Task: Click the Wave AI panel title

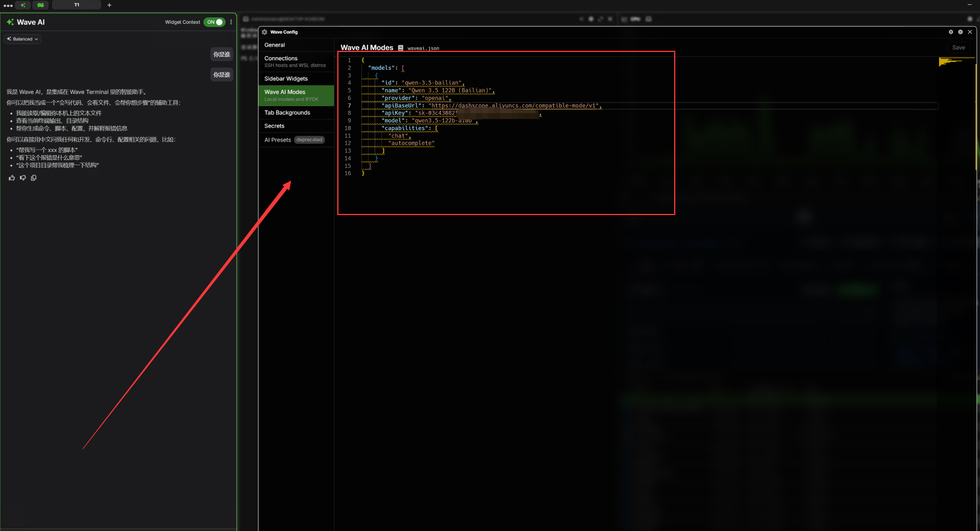Action: 31,22
